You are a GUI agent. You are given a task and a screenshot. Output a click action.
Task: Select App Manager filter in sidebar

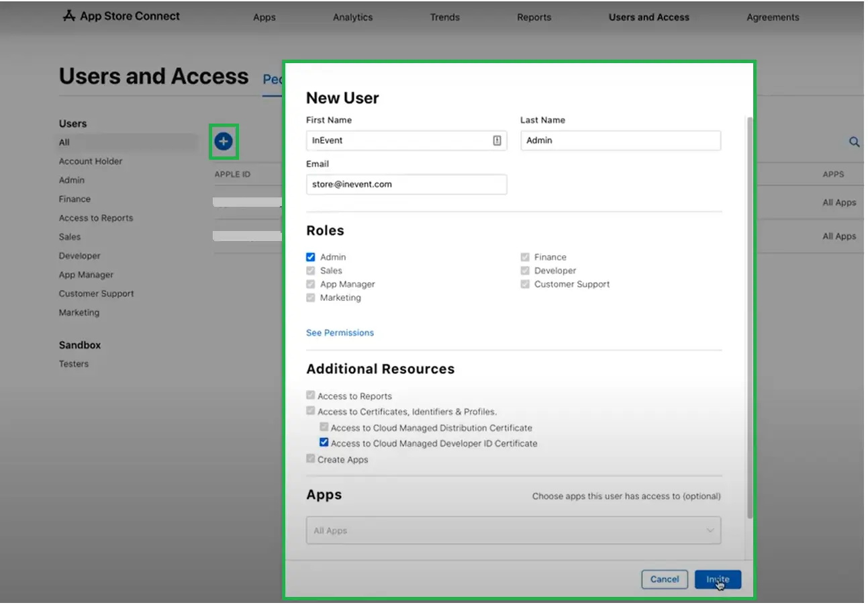coord(86,275)
